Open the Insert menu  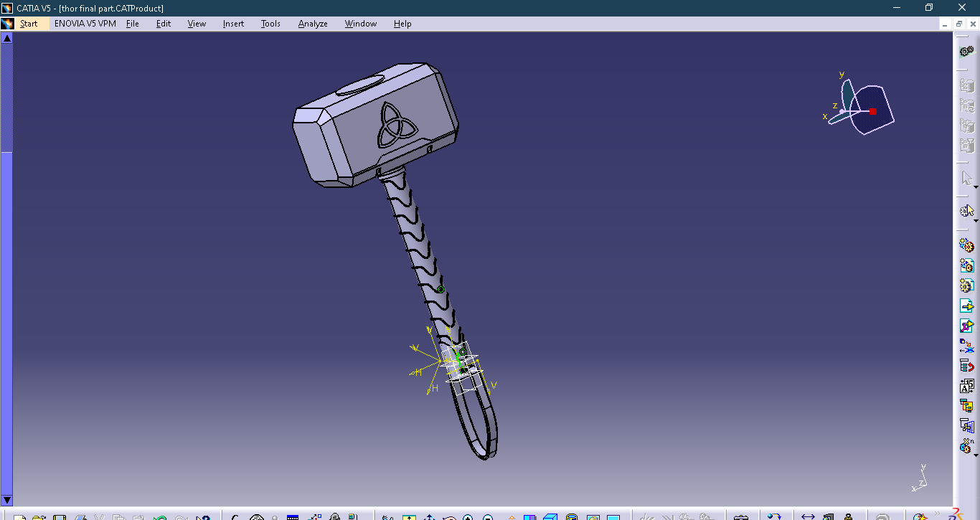[233, 24]
